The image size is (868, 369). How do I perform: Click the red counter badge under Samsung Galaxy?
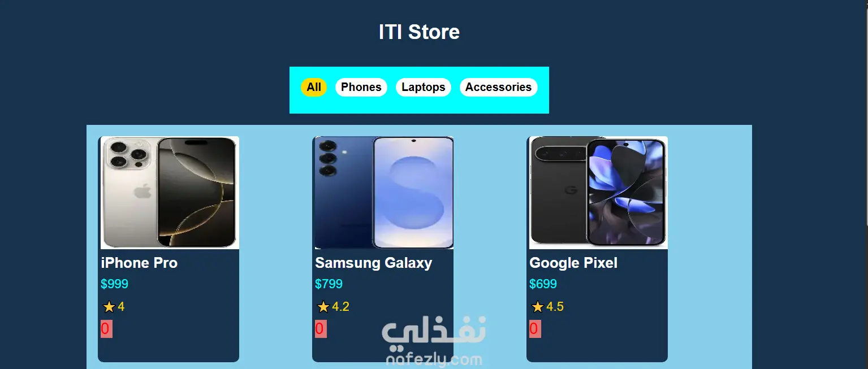(x=321, y=329)
